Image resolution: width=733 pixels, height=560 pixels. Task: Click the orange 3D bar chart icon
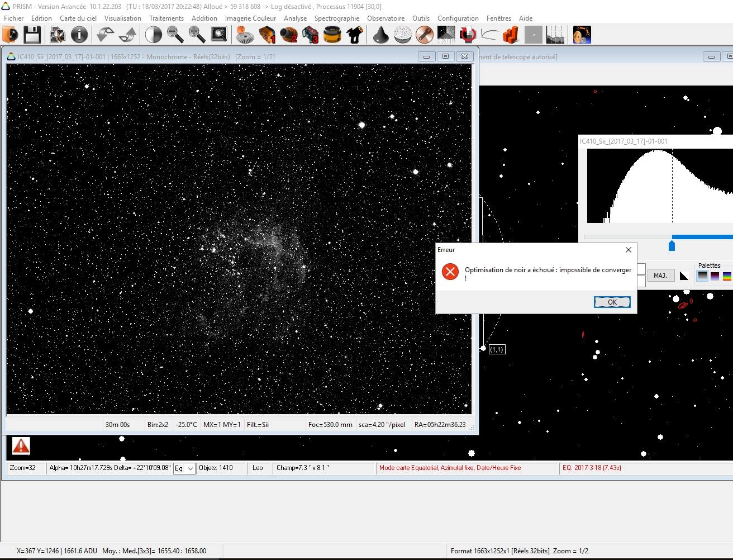(511, 35)
